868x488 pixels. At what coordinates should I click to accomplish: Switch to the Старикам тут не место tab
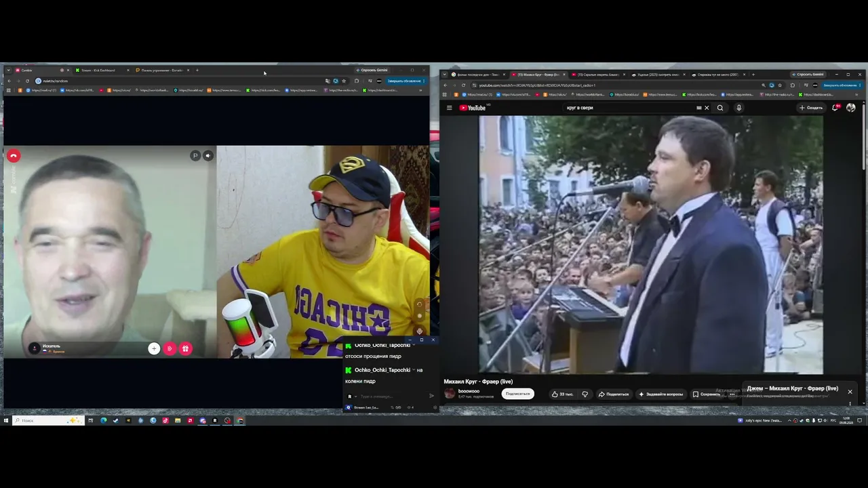(x=718, y=75)
